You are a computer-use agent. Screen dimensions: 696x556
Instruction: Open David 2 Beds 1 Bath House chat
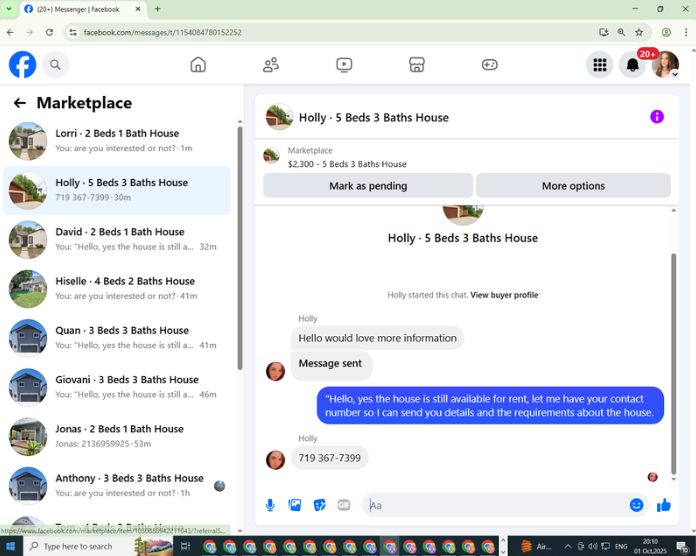[x=117, y=240]
